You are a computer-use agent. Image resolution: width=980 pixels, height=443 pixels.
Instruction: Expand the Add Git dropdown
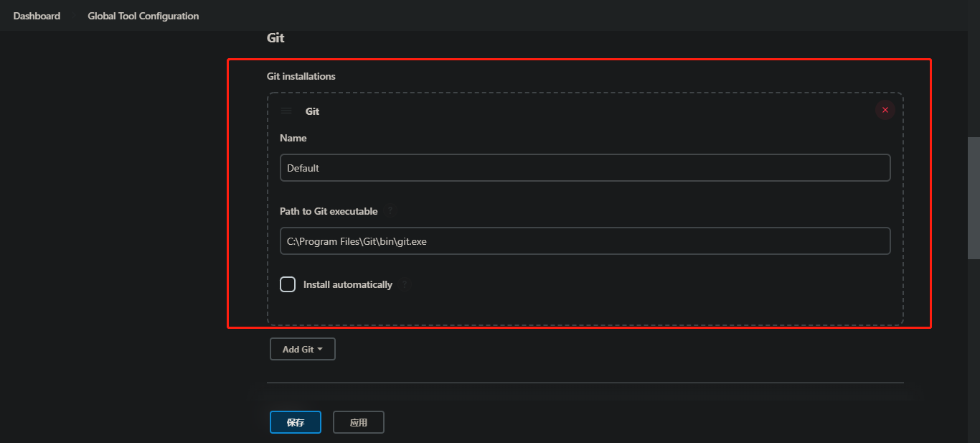click(x=302, y=349)
